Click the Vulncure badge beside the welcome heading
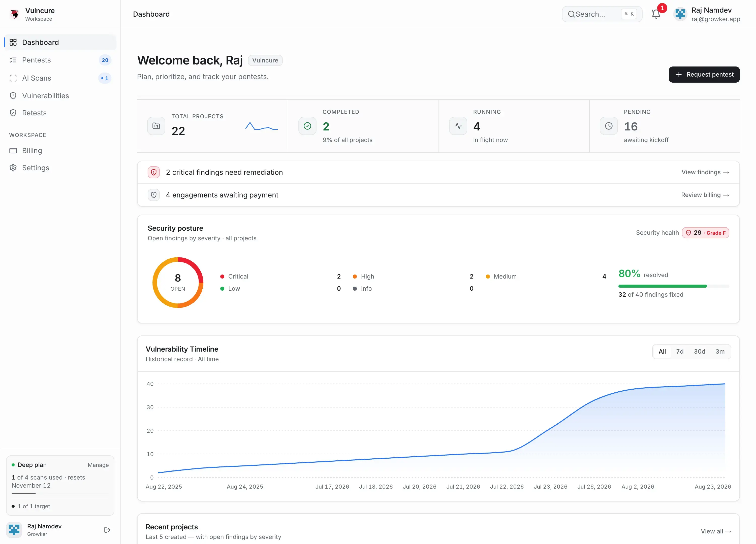The height and width of the screenshot is (544, 756). pos(265,60)
